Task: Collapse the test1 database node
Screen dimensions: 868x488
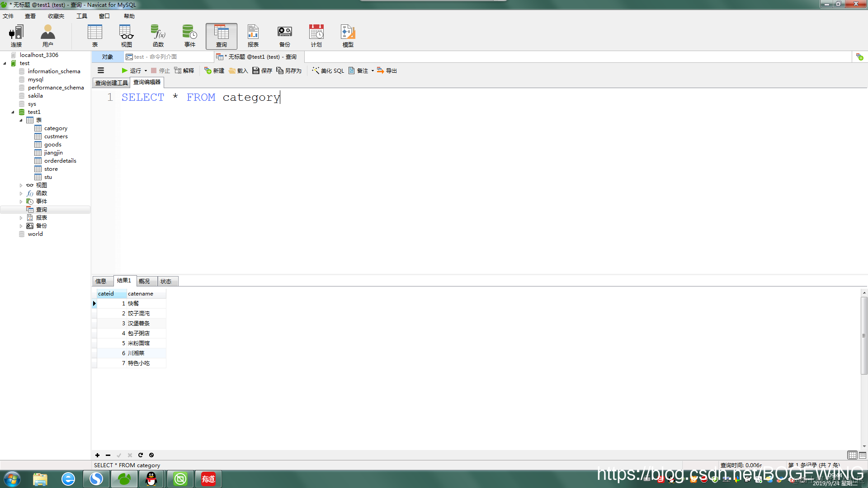Action: pyautogui.click(x=13, y=112)
